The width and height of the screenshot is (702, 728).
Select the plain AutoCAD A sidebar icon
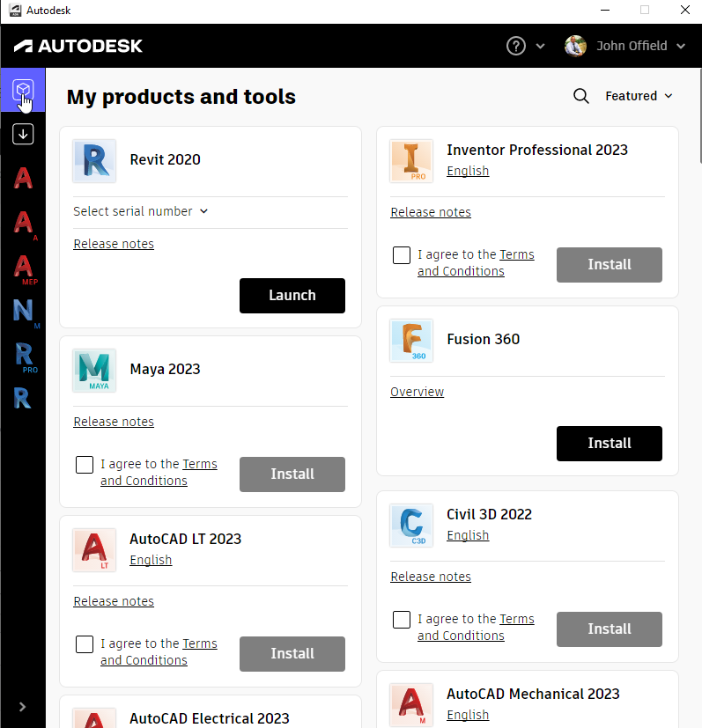point(23,178)
